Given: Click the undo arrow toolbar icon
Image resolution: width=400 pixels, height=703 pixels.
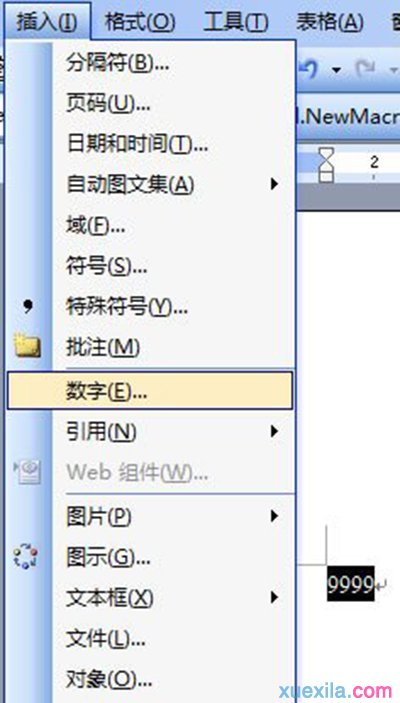Looking at the screenshot, I should 310,68.
